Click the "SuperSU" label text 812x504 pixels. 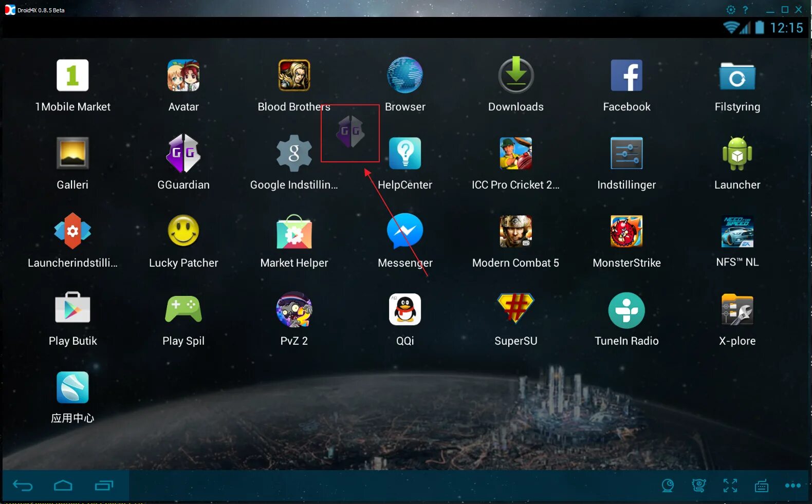tap(516, 341)
